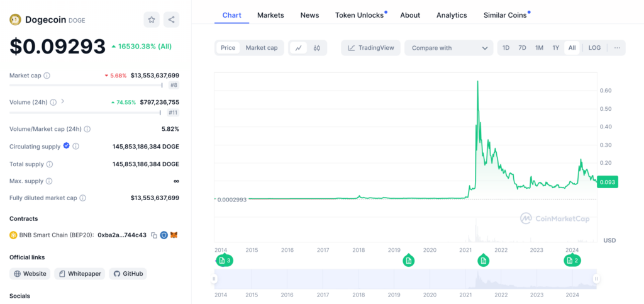Click the right range selector handle

[596, 279]
